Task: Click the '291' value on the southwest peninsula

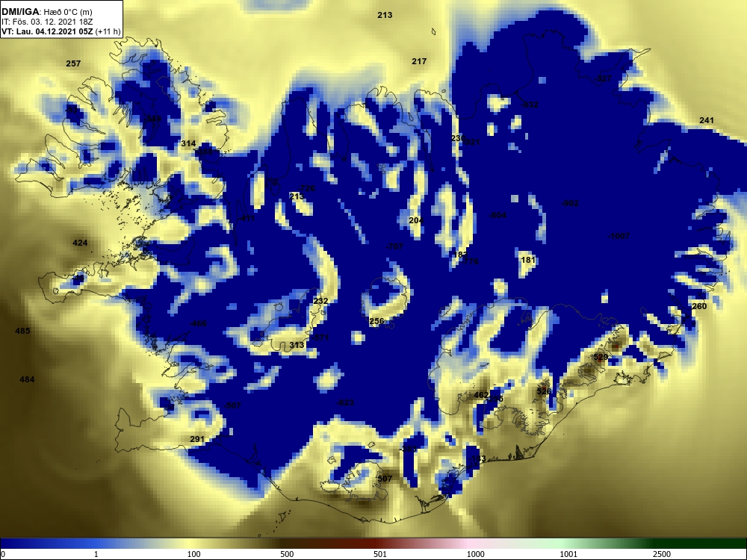Action: click(197, 439)
